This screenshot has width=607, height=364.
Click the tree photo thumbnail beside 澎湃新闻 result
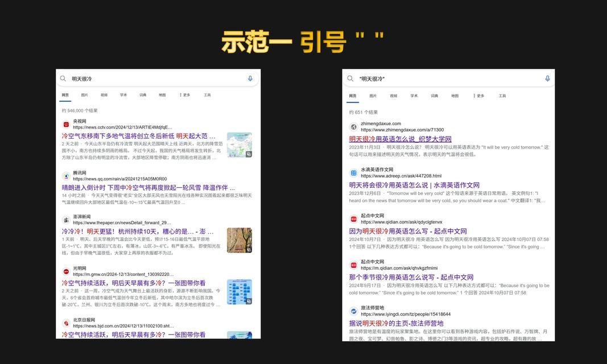(x=239, y=240)
